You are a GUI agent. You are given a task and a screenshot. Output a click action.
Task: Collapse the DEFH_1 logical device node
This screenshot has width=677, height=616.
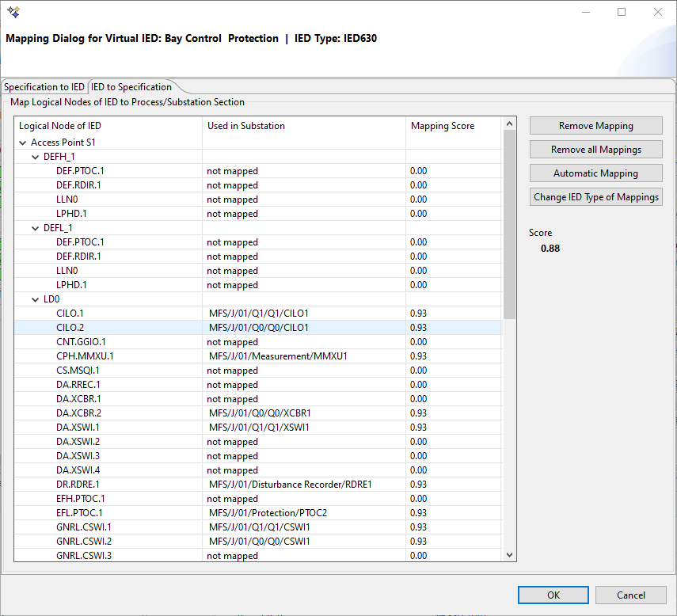[36, 158]
